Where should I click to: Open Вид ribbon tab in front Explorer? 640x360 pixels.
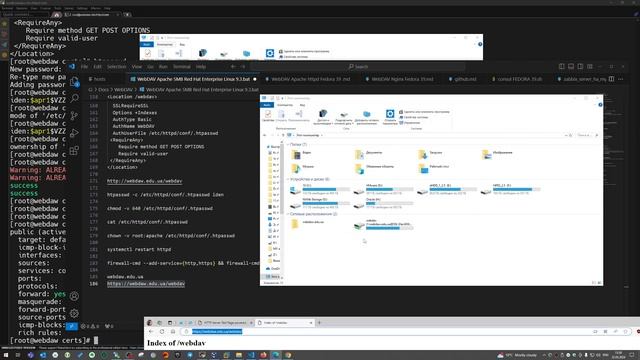302,105
